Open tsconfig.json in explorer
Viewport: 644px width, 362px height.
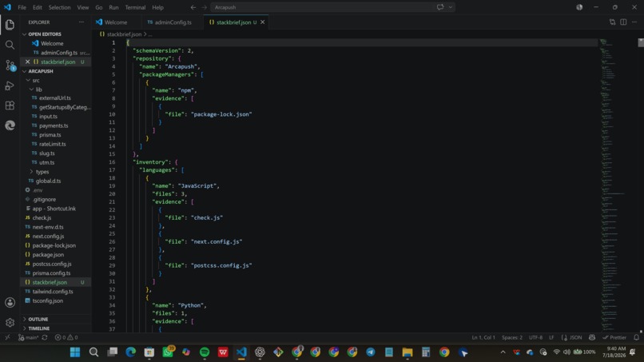[x=48, y=300]
